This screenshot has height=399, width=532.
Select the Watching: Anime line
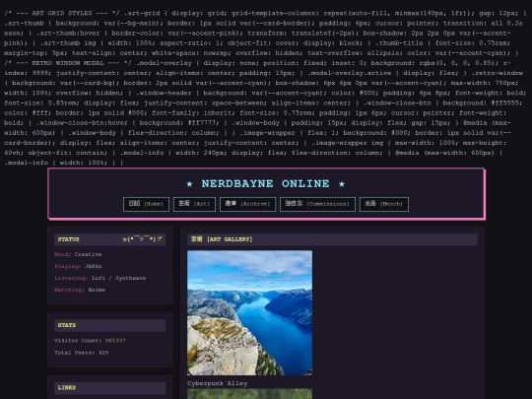pyautogui.click(x=80, y=290)
